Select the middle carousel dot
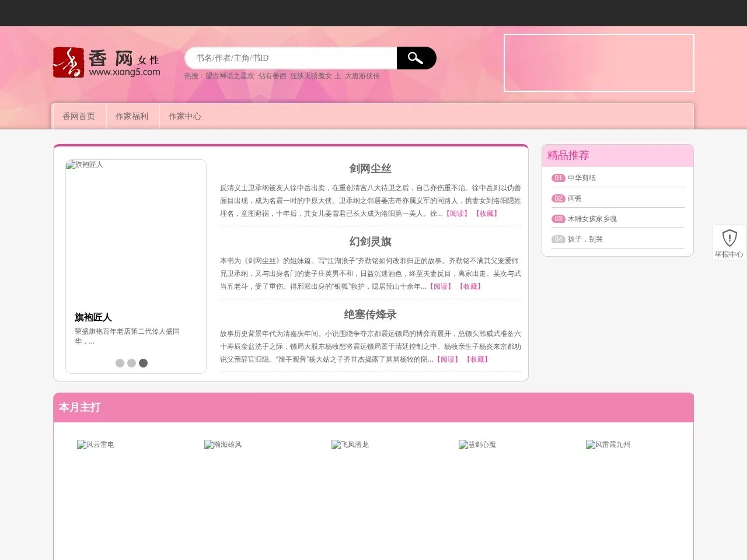Viewport: 747px width, 560px height. tap(131, 363)
